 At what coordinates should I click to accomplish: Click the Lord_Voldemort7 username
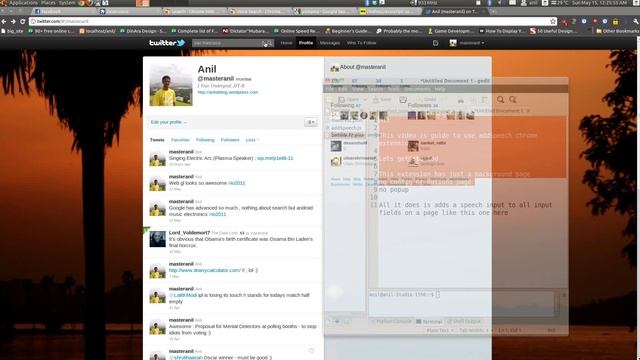(189, 233)
